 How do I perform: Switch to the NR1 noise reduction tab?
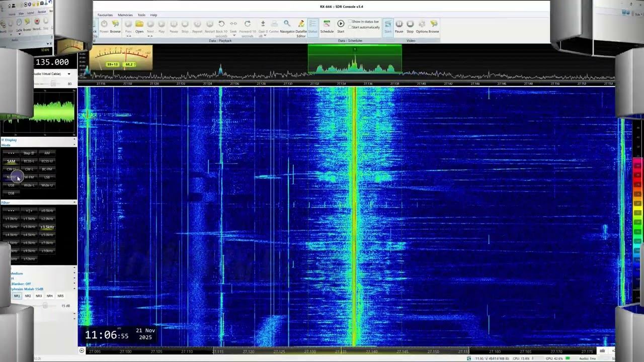[17, 296]
